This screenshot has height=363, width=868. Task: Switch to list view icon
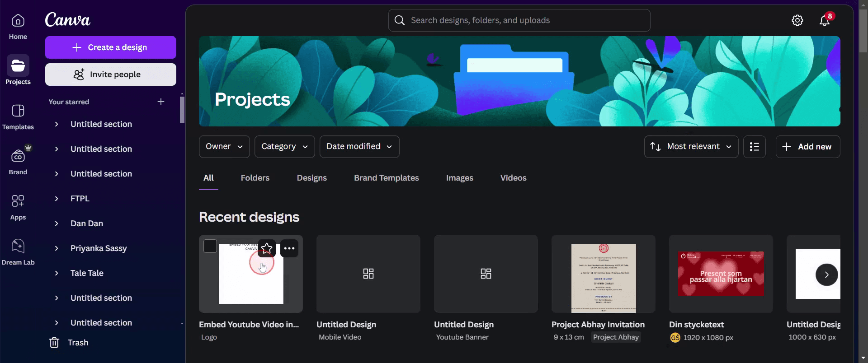[755, 147]
